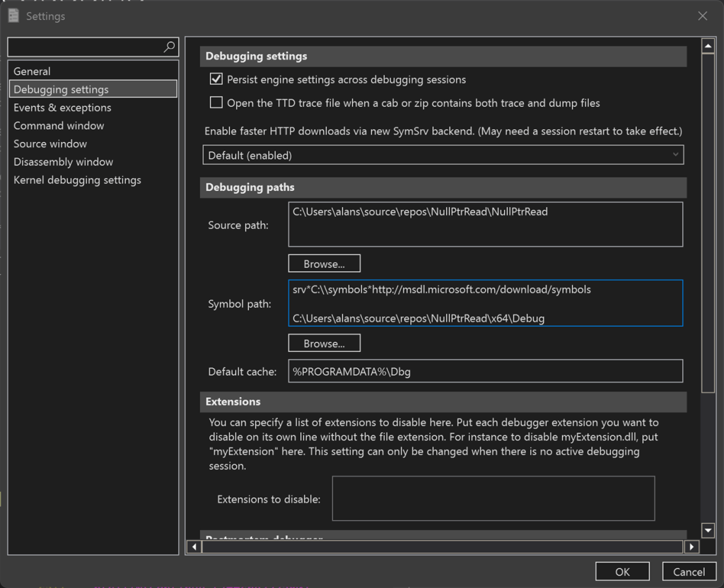Click into the Source path text box
The image size is (724, 588).
[x=485, y=224]
